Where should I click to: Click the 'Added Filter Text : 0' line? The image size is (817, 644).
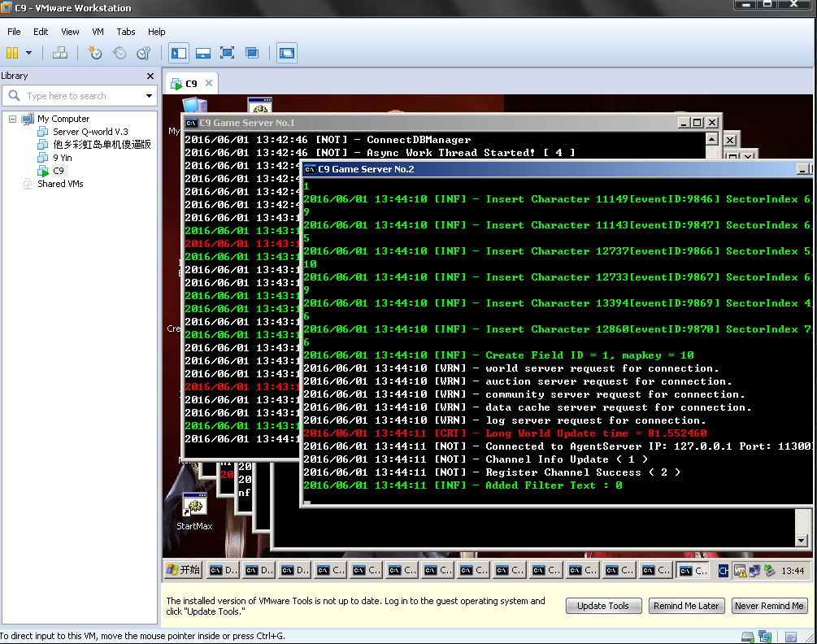(463, 485)
